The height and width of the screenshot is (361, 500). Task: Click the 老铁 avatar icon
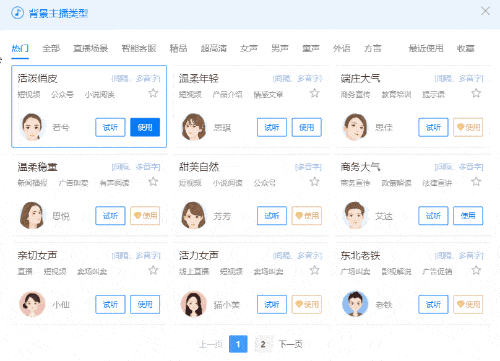[355, 304]
